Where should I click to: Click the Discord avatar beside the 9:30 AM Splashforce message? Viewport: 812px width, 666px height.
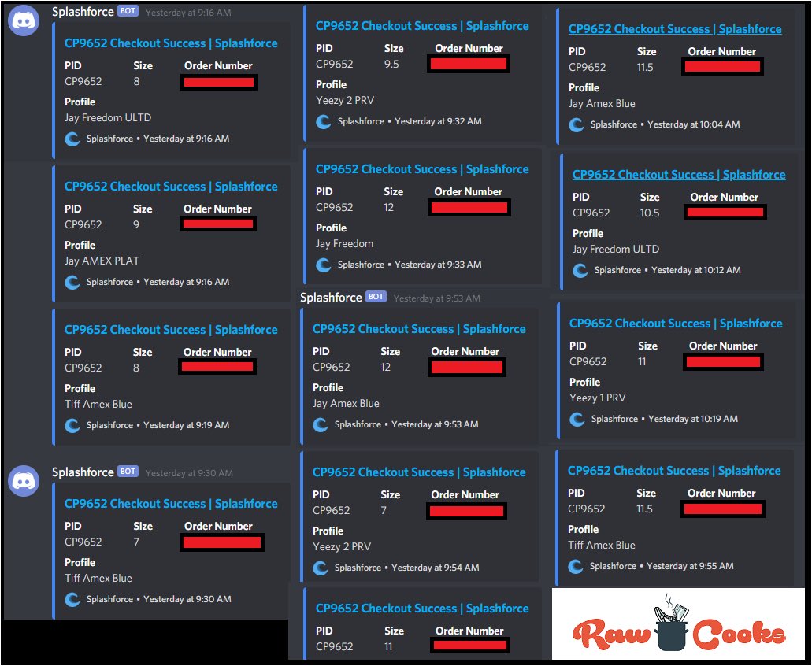[x=24, y=481]
